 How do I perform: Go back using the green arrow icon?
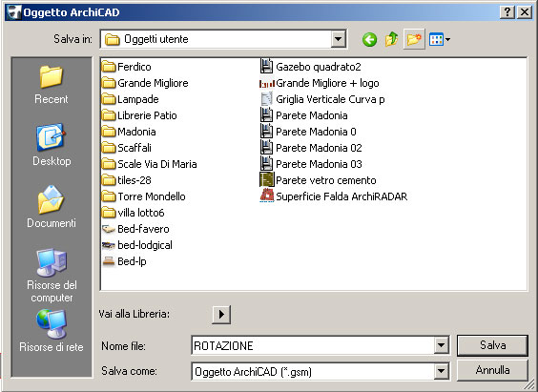(x=369, y=40)
